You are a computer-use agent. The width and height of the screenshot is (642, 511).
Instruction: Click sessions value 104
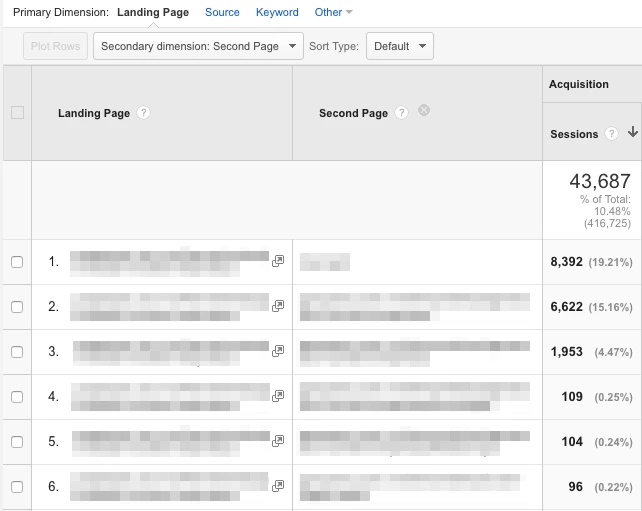tap(572, 442)
